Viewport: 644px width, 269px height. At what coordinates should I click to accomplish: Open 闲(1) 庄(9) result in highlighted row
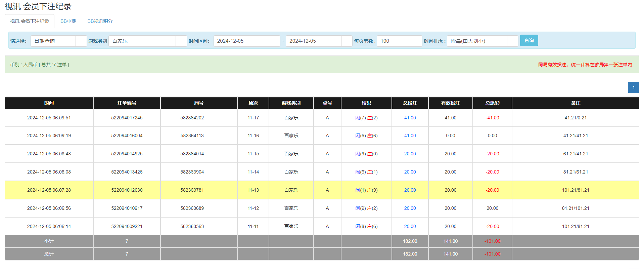point(366,190)
